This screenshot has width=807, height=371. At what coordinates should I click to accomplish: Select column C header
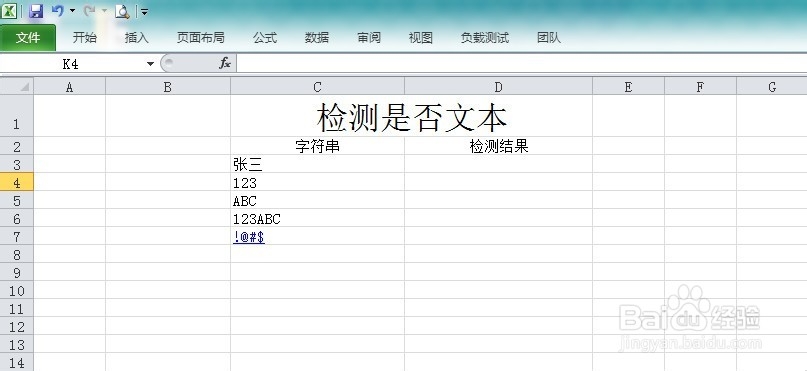(x=317, y=87)
